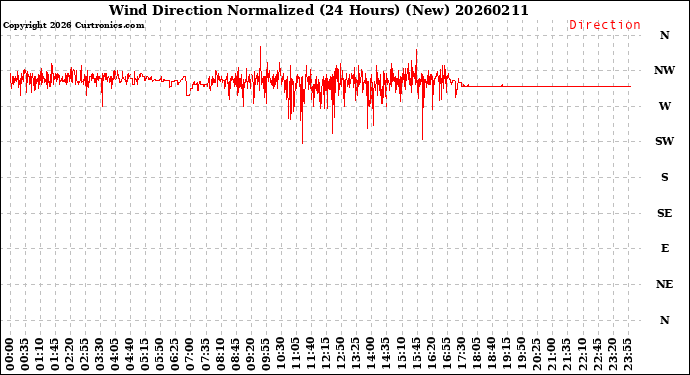This screenshot has width=690, height=375.
Task: Click the '02:20' time axis label
Action: tap(70, 355)
